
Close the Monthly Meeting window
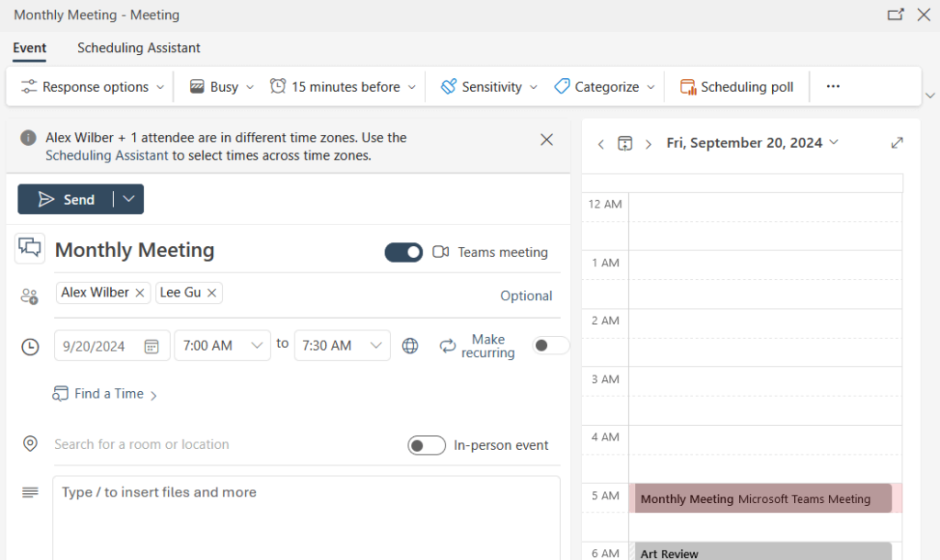click(923, 15)
